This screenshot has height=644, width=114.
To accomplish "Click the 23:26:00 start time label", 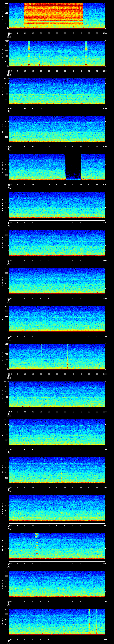I will point(9,487).
